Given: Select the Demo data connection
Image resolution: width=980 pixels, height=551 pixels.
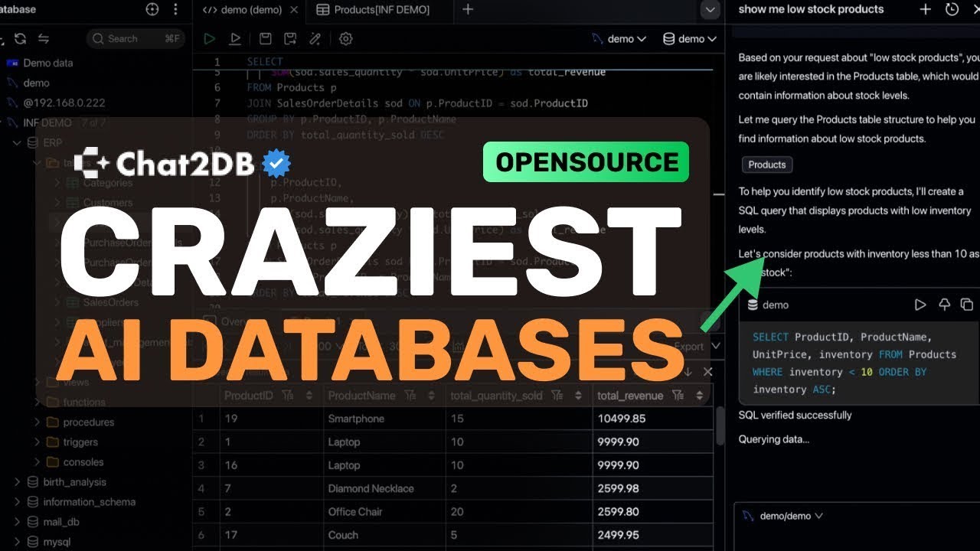Looking at the screenshot, I should tap(47, 63).
